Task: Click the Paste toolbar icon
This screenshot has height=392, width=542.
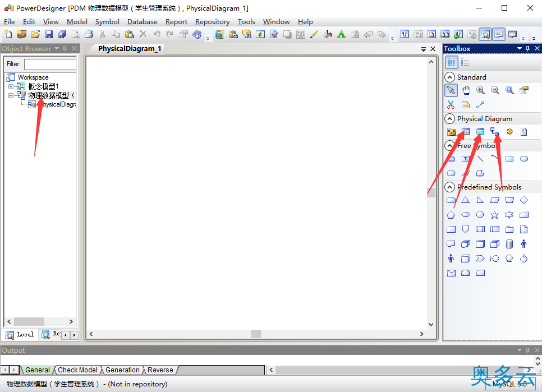Action: pyautogui.click(x=129, y=34)
